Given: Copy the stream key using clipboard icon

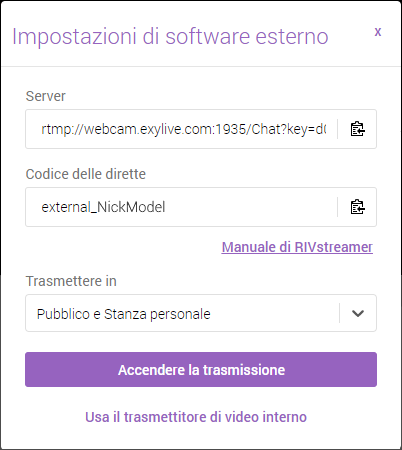Looking at the screenshot, I should [x=357, y=207].
